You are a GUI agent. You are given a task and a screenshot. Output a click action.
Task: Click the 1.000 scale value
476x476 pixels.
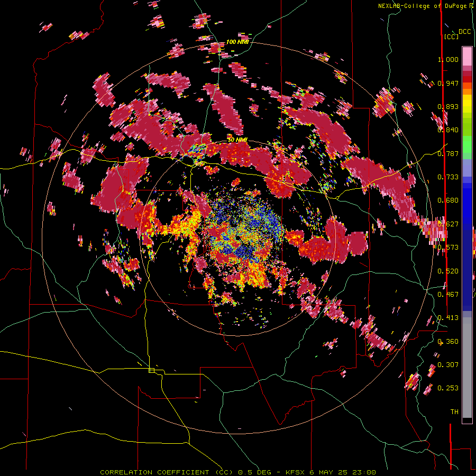(448, 59)
